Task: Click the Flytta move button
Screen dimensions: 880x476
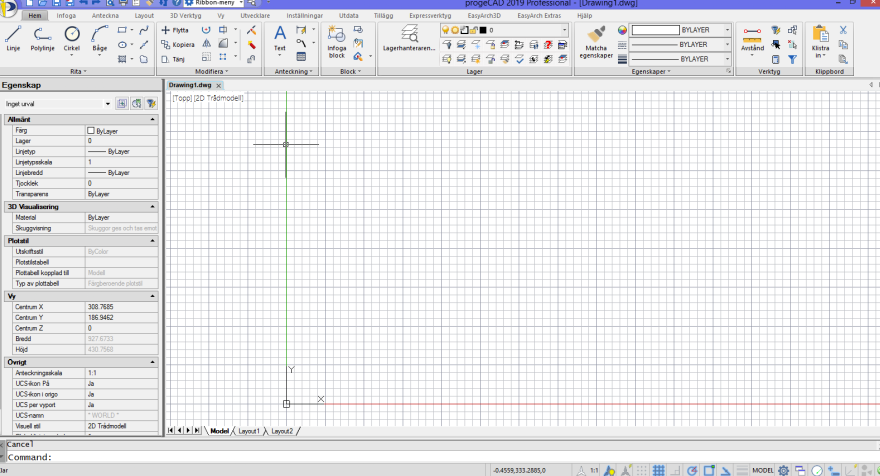Action: tap(175, 30)
